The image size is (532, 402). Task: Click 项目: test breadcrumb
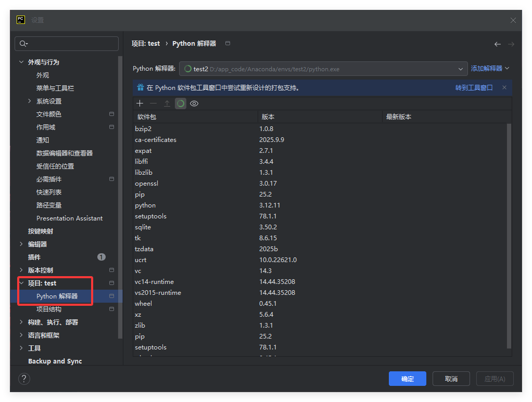146,43
